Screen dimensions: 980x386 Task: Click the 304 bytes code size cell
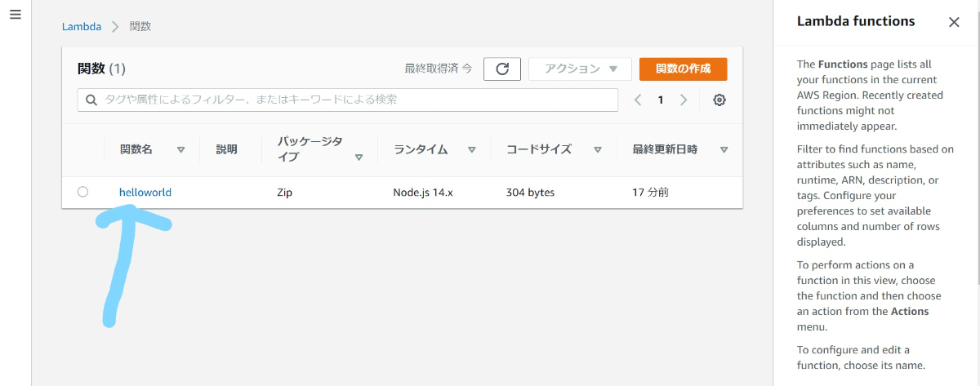[x=530, y=193]
